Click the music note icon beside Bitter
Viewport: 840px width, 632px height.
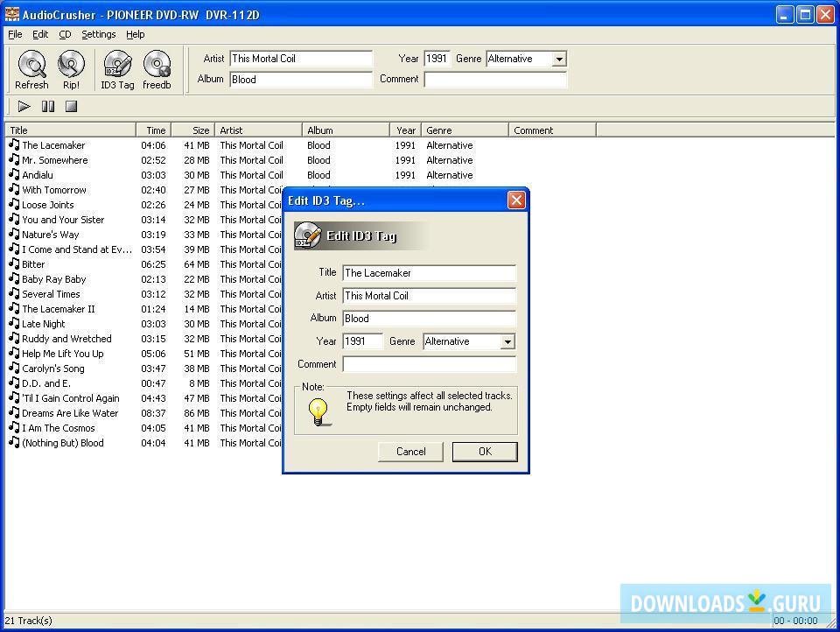click(14, 263)
